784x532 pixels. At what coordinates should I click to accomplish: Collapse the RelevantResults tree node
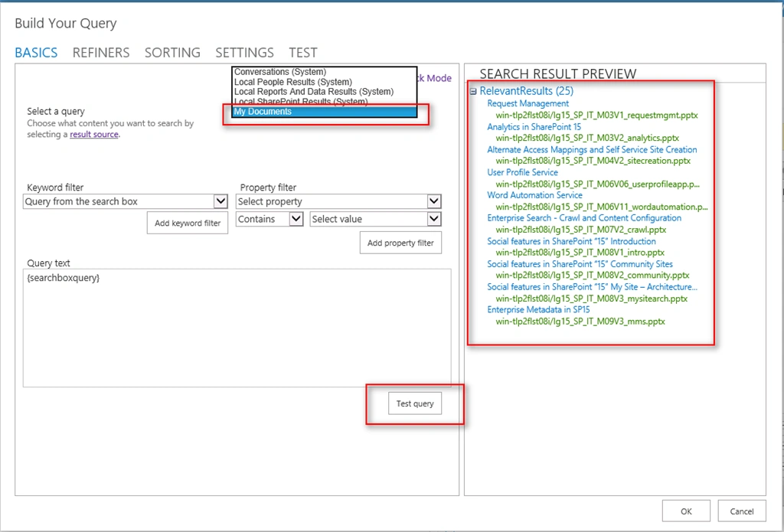point(473,92)
